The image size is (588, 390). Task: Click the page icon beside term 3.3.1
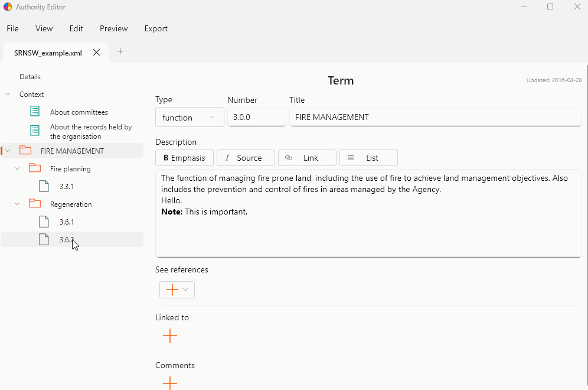pos(43,186)
